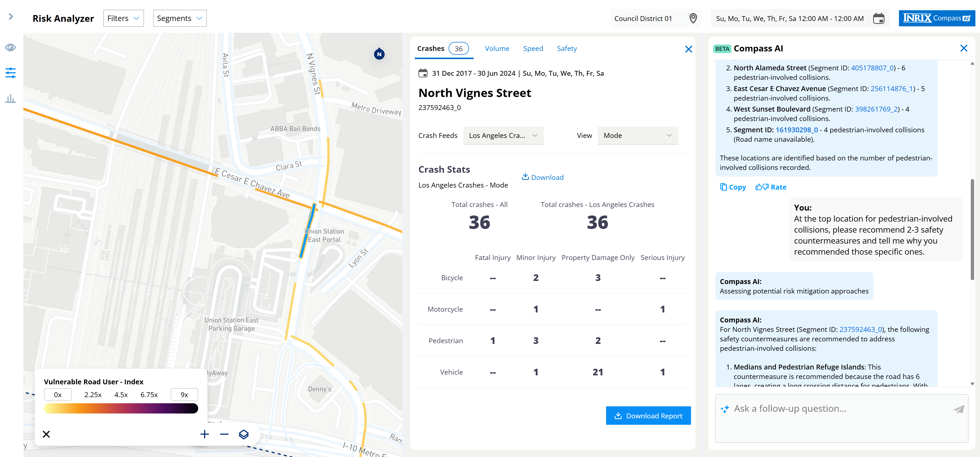Toggle the INRIX Compass AI button
Image resolution: width=980 pixels, height=457 pixels.
click(936, 18)
